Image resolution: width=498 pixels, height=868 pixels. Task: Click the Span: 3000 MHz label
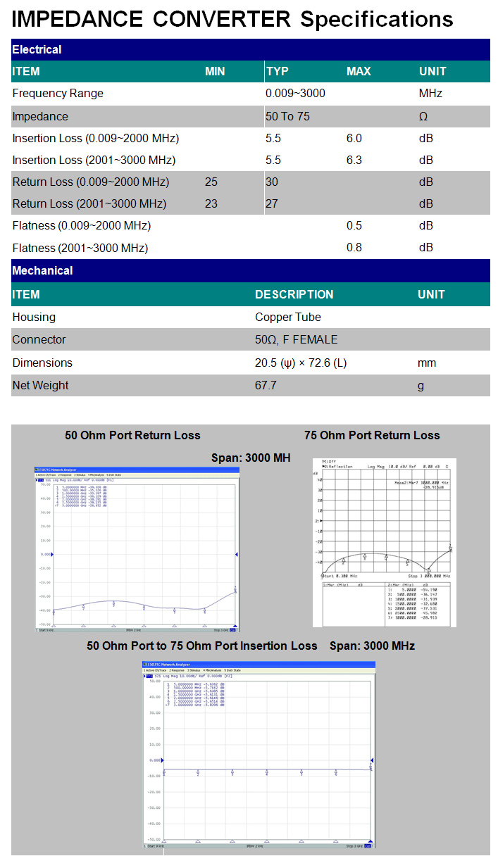coord(372,646)
